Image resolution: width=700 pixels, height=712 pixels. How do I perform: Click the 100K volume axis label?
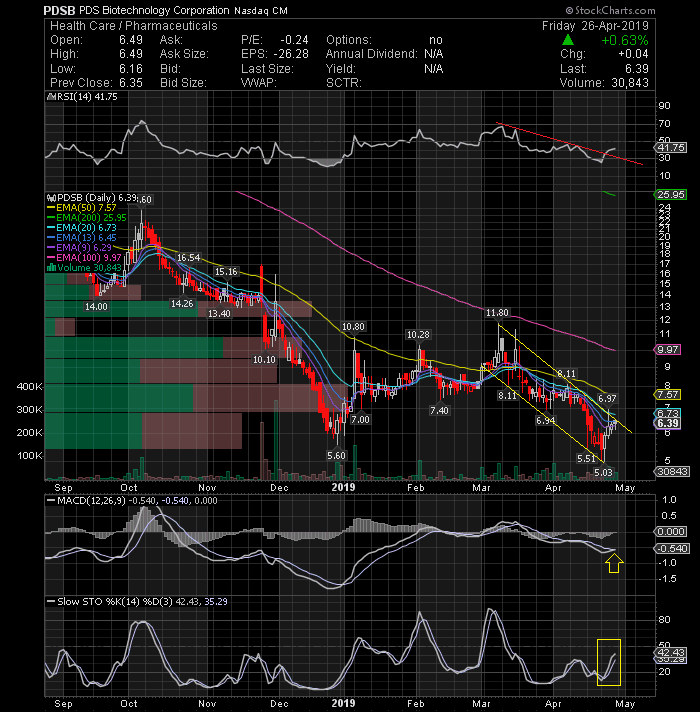(x=30, y=455)
